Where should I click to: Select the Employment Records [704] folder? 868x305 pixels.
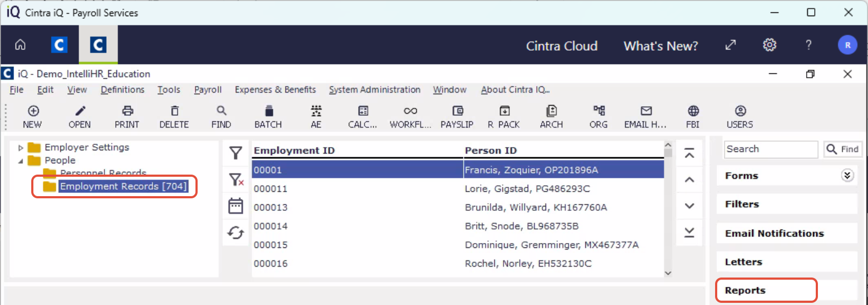(x=115, y=186)
